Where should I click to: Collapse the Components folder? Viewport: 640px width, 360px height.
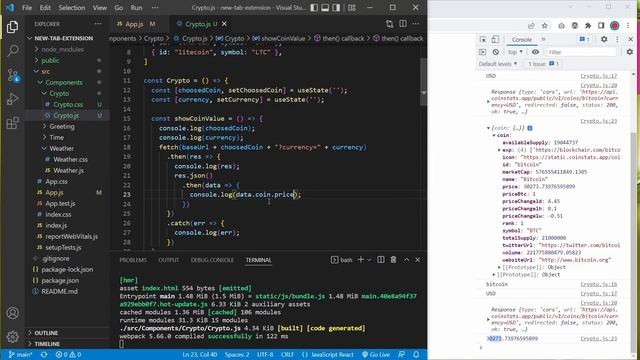[64, 82]
